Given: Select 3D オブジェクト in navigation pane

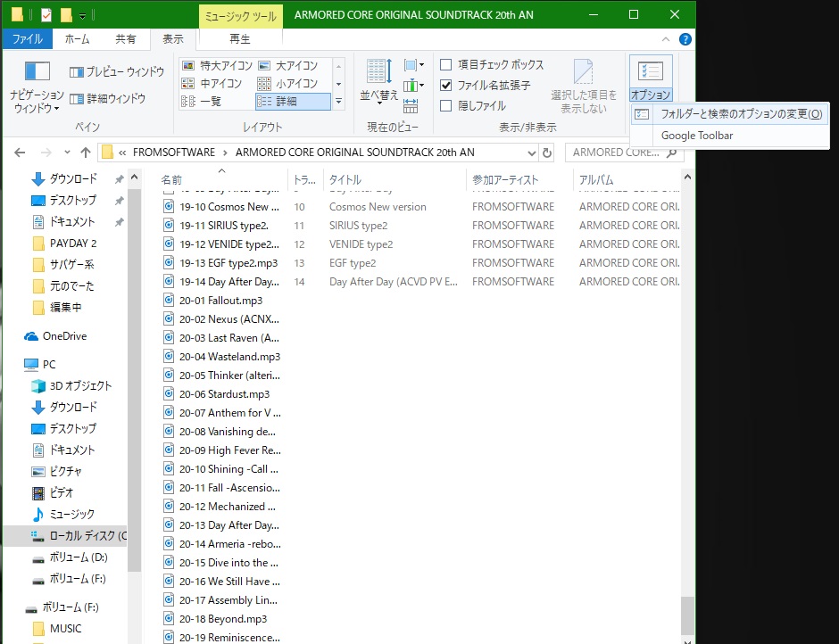Looking at the screenshot, I should click(71, 385).
